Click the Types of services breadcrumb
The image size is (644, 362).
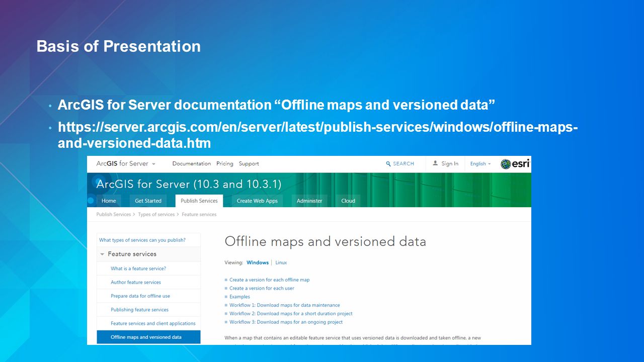coord(156,214)
